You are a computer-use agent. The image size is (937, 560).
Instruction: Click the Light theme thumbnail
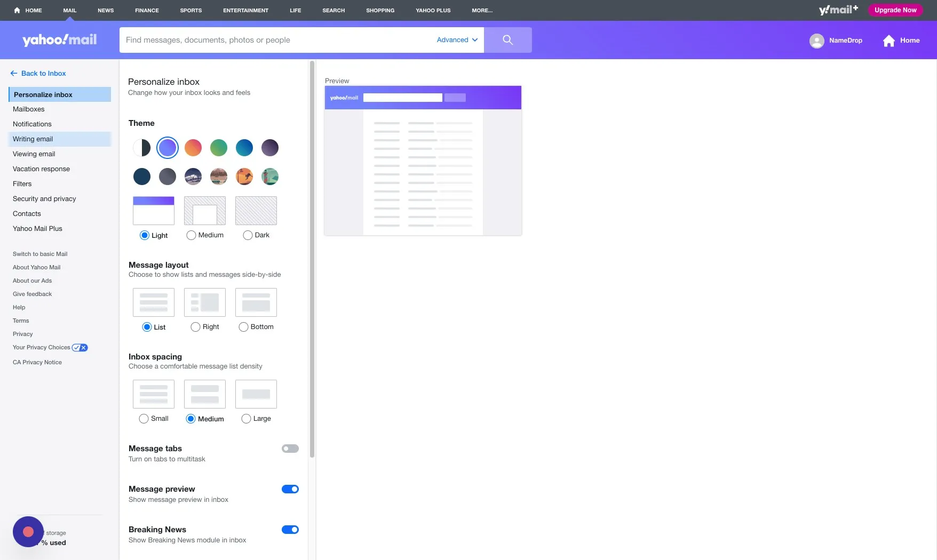click(x=154, y=211)
